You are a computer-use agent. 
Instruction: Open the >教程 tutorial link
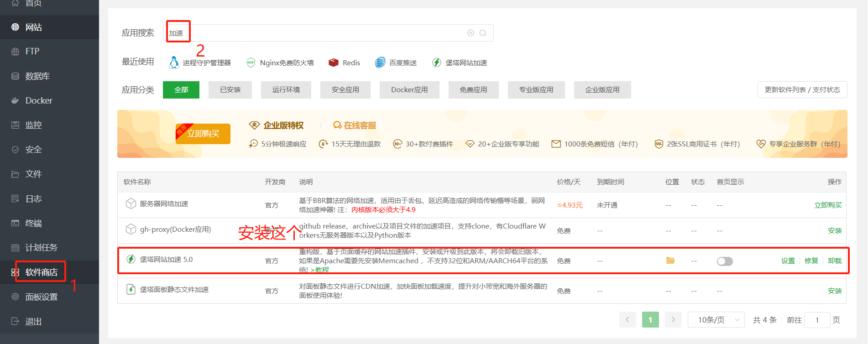pos(319,270)
